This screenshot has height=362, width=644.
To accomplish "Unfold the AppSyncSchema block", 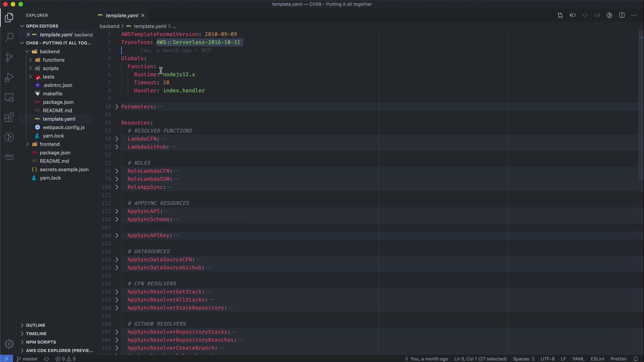I will pos(117,219).
